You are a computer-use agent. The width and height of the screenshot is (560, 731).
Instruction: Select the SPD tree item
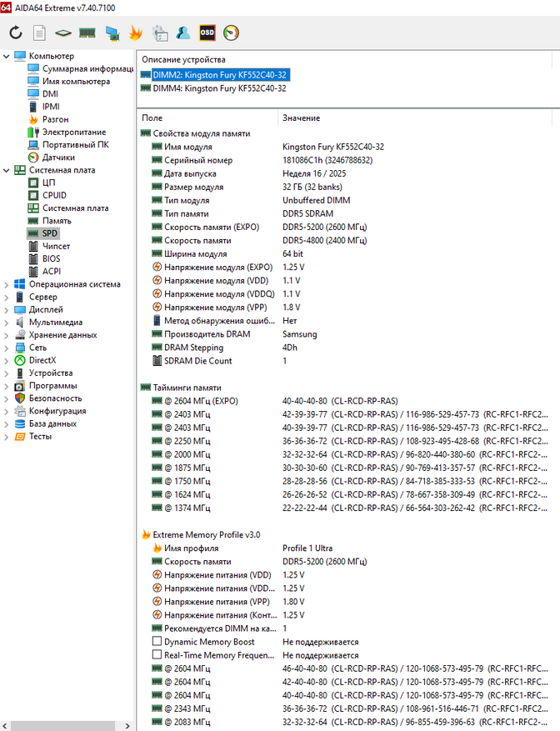42,233
